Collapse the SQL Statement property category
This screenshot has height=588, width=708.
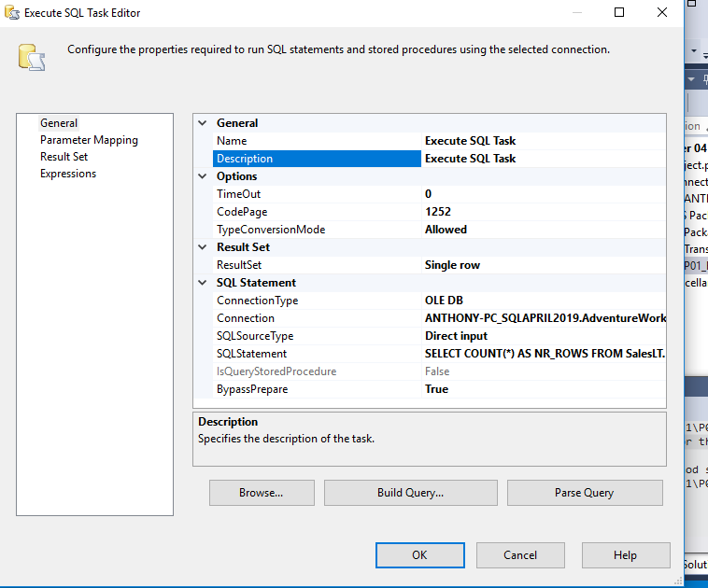click(203, 283)
